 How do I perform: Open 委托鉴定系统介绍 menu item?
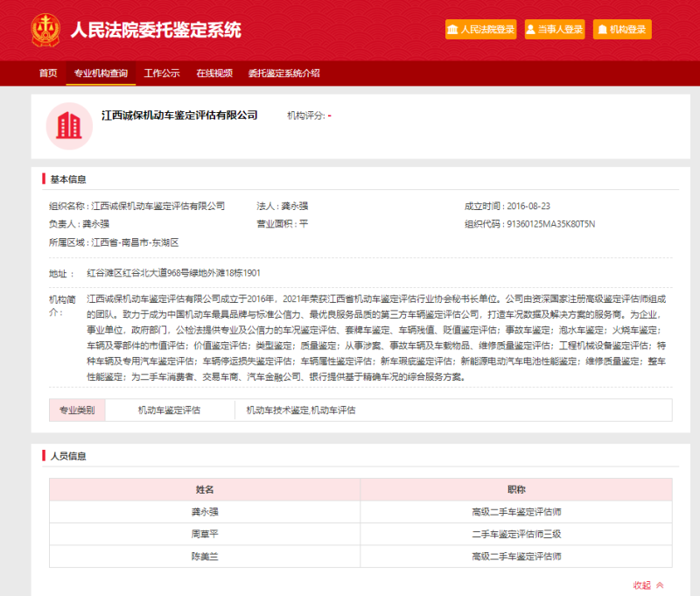pos(283,74)
